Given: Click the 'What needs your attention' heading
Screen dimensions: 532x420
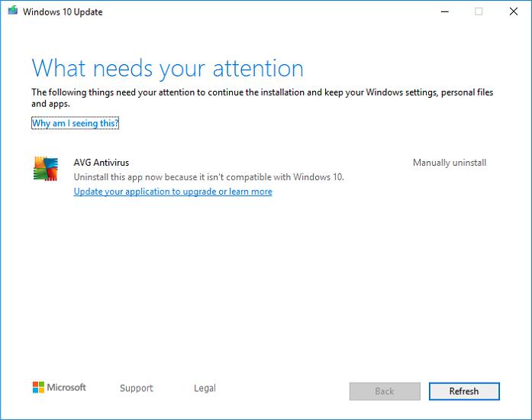Looking at the screenshot, I should [x=168, y=69].
